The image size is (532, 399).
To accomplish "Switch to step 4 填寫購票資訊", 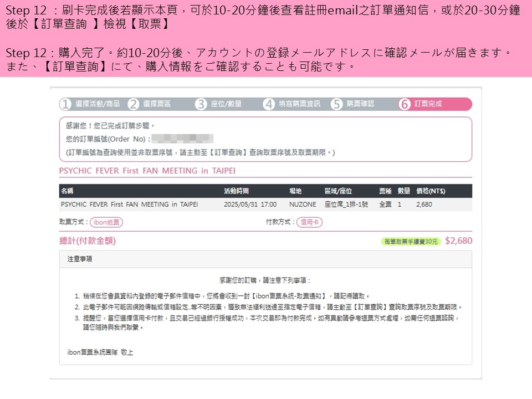I will 292,104.
